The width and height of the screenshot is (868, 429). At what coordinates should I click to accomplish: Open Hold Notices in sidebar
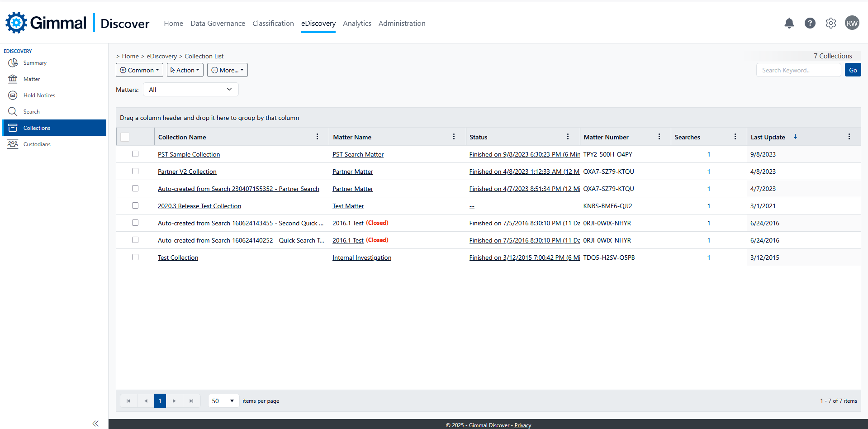pyautogui.click(x=39, y=95)
